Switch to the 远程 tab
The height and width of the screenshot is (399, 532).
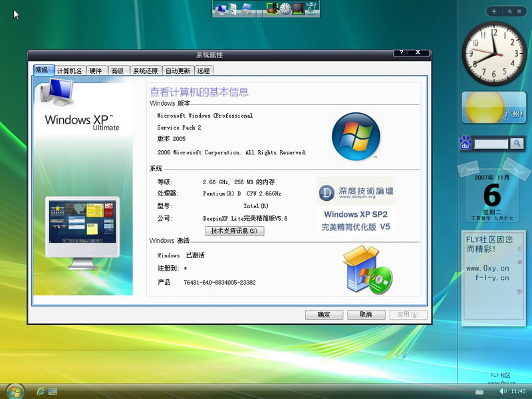coord(204,70)
